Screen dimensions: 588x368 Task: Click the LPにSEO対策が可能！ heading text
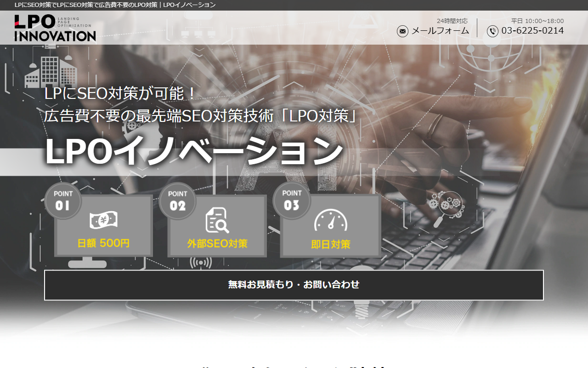120,94
